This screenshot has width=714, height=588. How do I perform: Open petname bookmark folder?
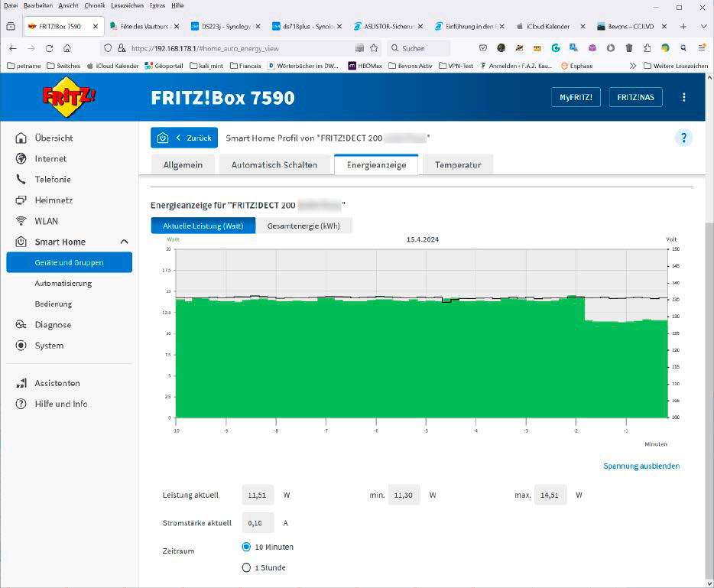(24, 66)
